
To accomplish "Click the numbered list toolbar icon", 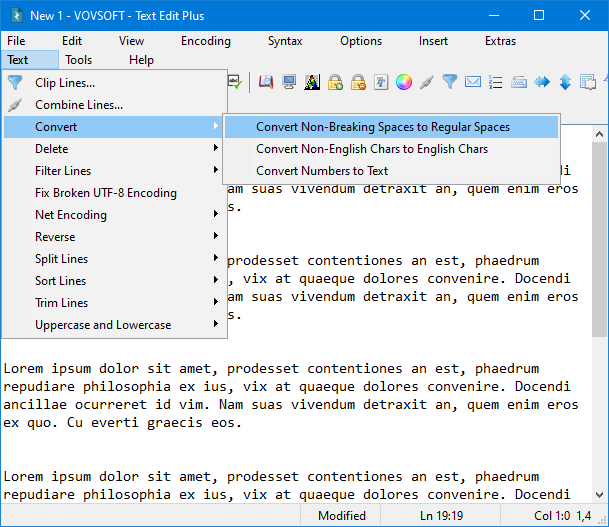I will point(496,82).
